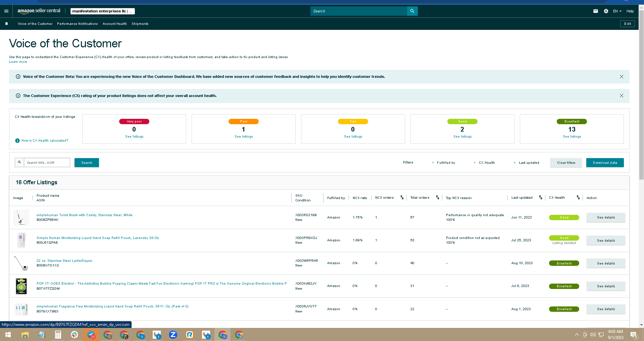Click Clear filters button
This screenshot has height=341, width=644.
(566, 162)
